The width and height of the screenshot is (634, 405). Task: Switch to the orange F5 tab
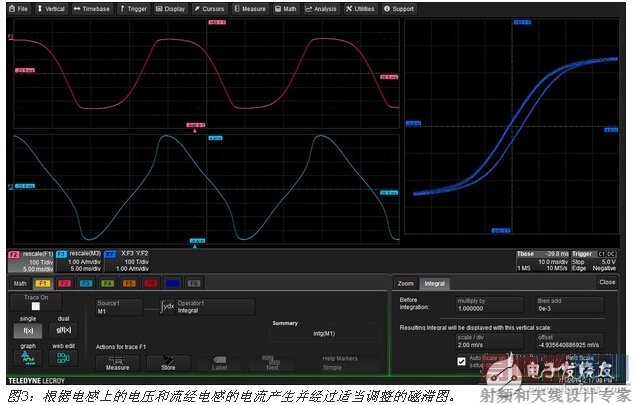pos(129,283)
